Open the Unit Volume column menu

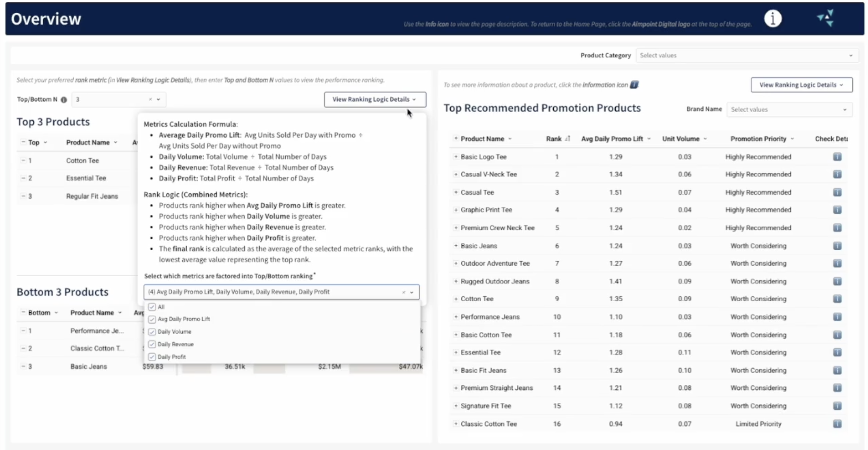coord(706,139)
